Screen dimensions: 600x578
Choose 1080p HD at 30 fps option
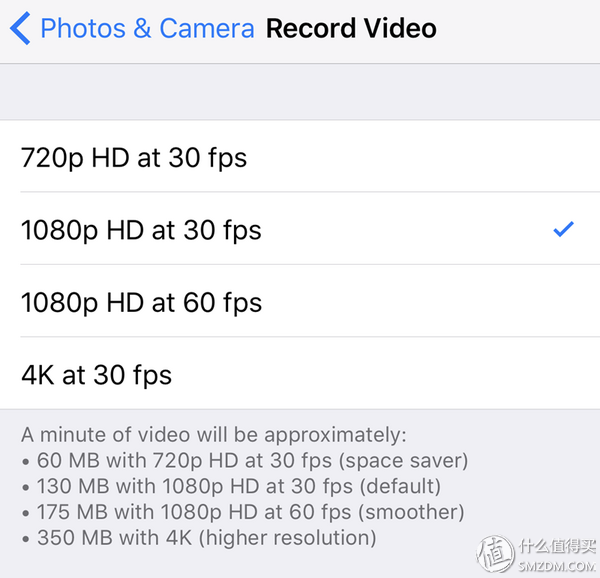(x=300, y=229)
